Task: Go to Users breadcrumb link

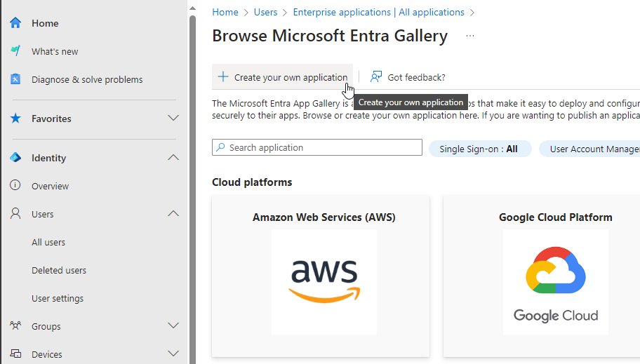Action: [x=265, y=12]
